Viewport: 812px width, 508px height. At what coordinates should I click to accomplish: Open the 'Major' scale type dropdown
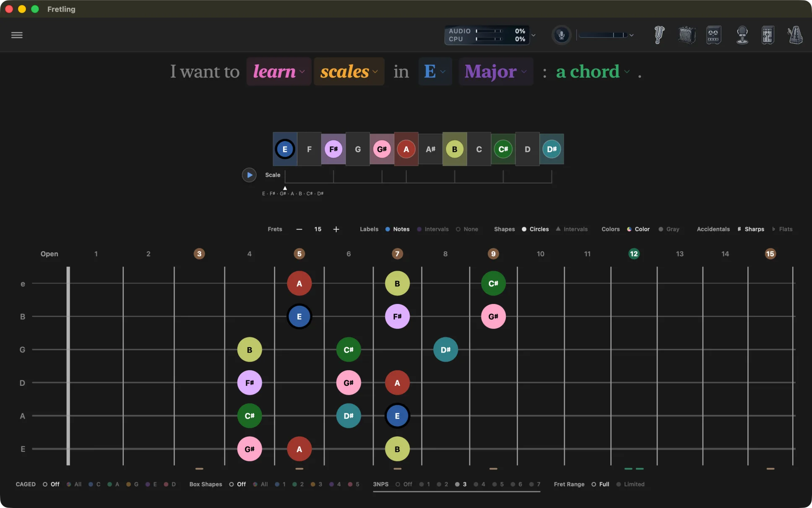click(496, 72)
